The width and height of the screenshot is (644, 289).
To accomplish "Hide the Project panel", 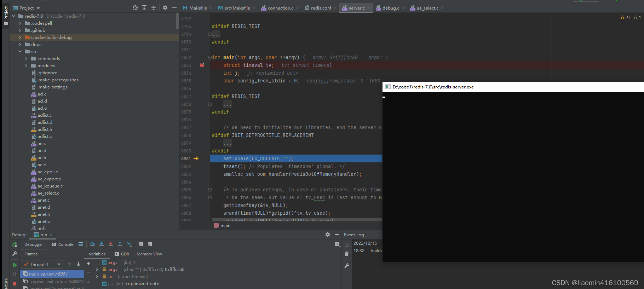I will (174, 8).
